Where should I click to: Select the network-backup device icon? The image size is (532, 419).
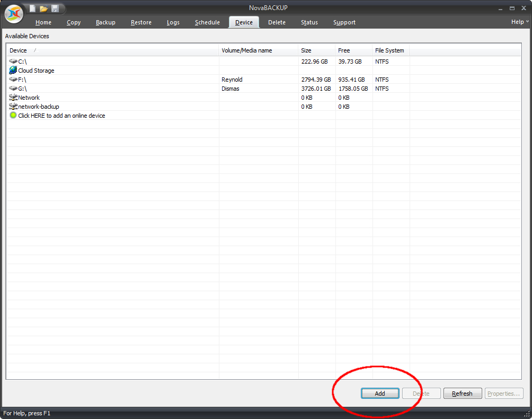13,106
